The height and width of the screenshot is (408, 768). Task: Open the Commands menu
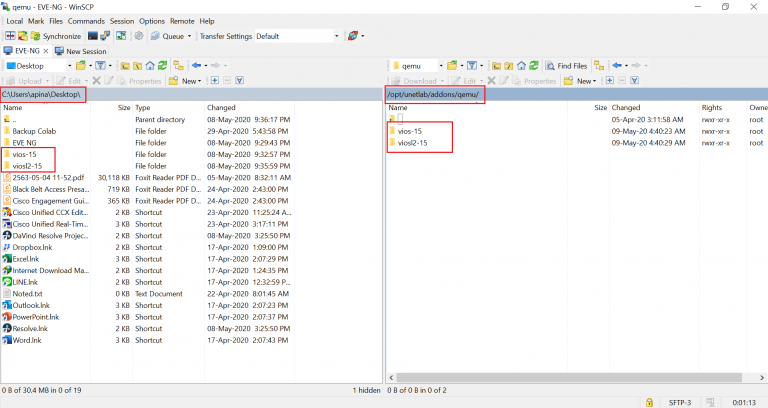point(86,21)
